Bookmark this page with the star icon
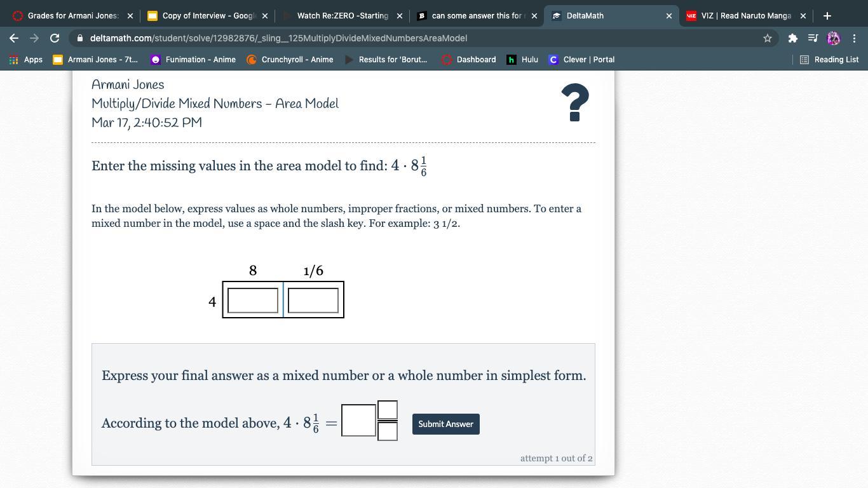 click(x=767, y=38)
